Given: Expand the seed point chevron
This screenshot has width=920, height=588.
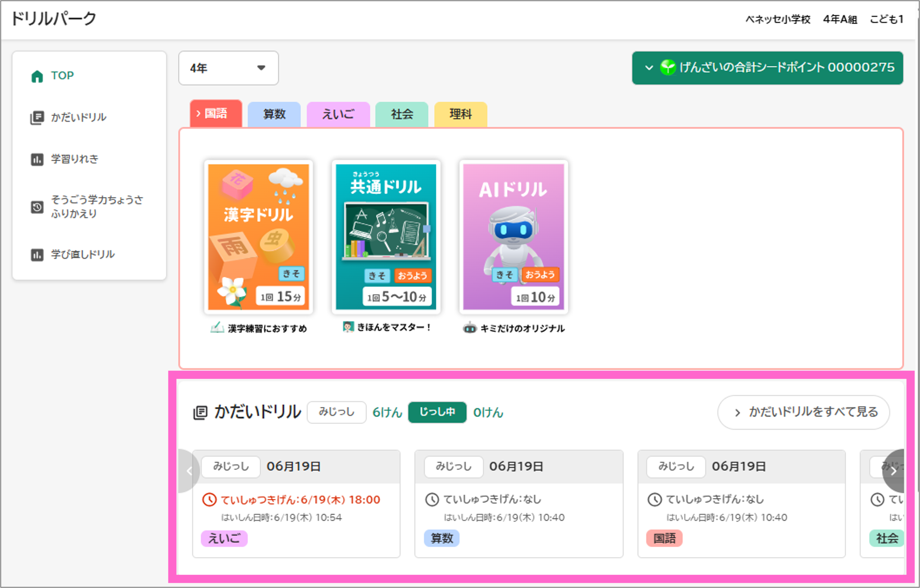Looking at the screenshot, I should click(x=649, y=68).
